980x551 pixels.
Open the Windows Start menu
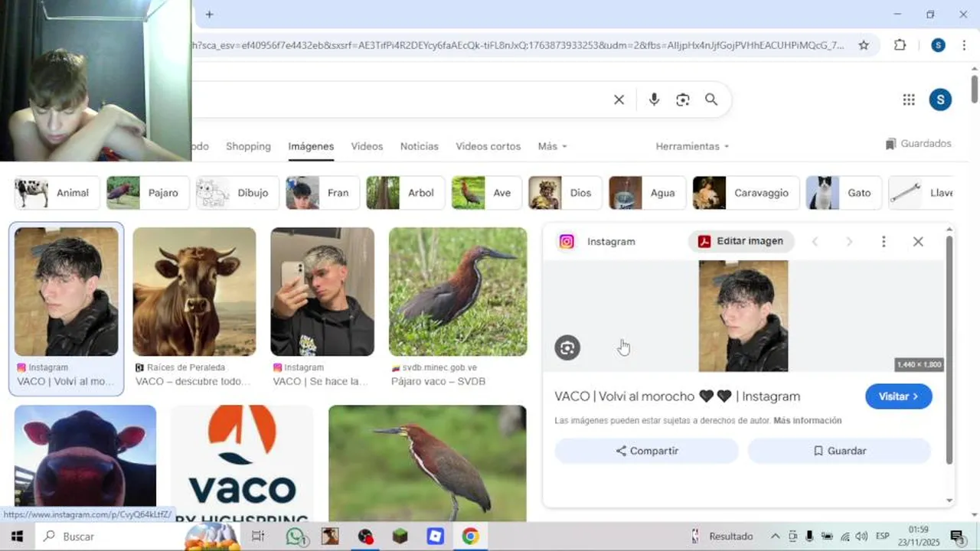17,536
